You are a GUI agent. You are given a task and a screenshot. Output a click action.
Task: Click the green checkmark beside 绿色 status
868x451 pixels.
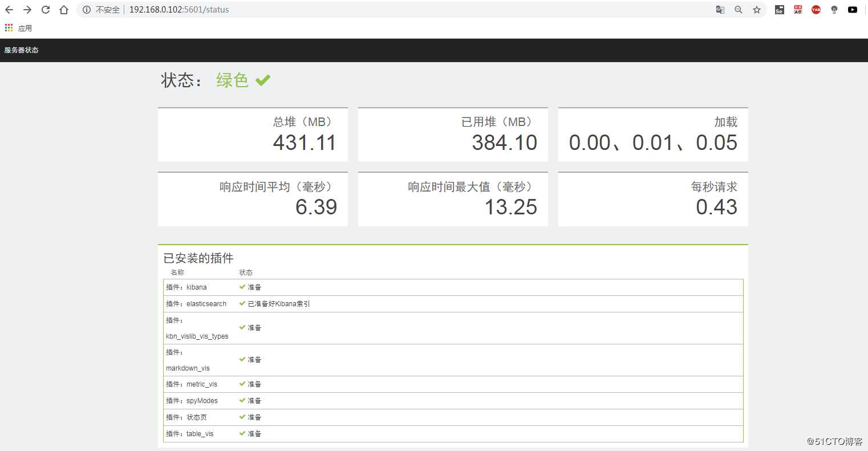(263, 80)
